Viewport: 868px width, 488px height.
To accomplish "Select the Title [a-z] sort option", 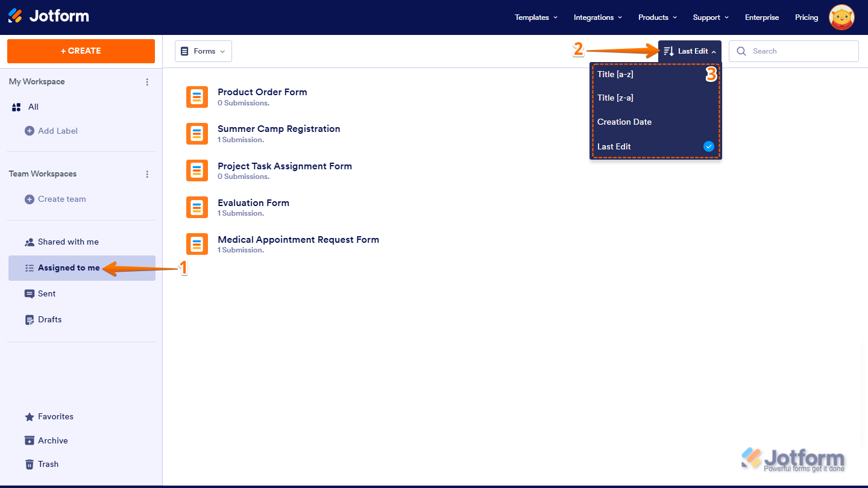I will [615, 74].
